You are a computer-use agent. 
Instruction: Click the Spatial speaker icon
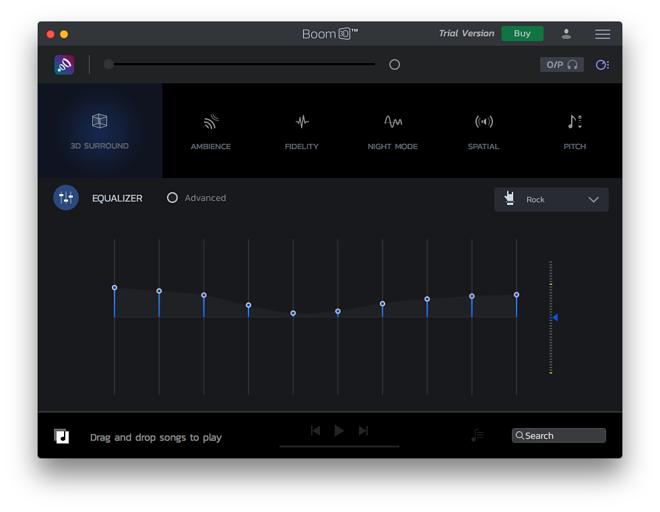484,122
